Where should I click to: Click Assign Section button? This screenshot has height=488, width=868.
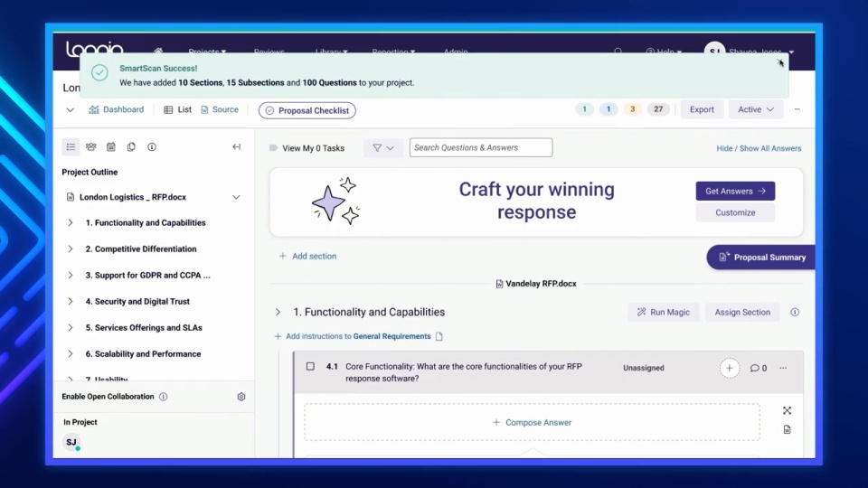[x=742, y=312]
